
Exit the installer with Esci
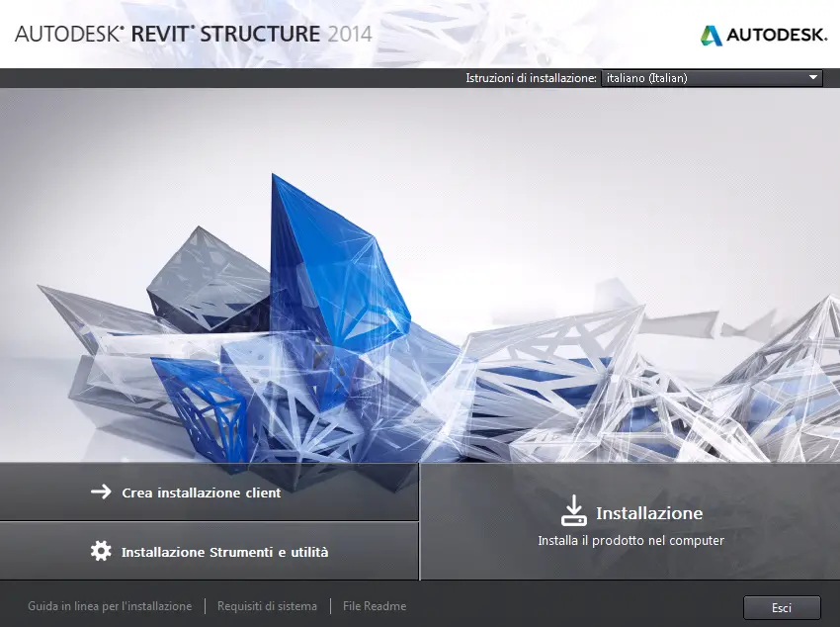[782, 607]
